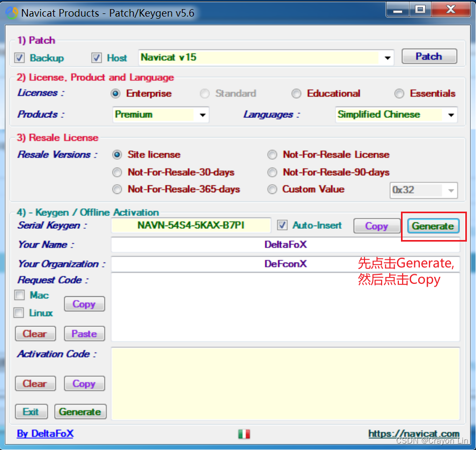
Task: Select the Custom Value radio button
Action: pos(272,189)
